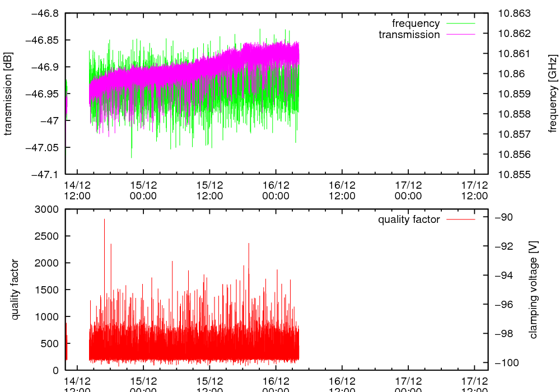
Task: Click the 14/12 12:00 tick in upper plot
Action: [77, 190]
